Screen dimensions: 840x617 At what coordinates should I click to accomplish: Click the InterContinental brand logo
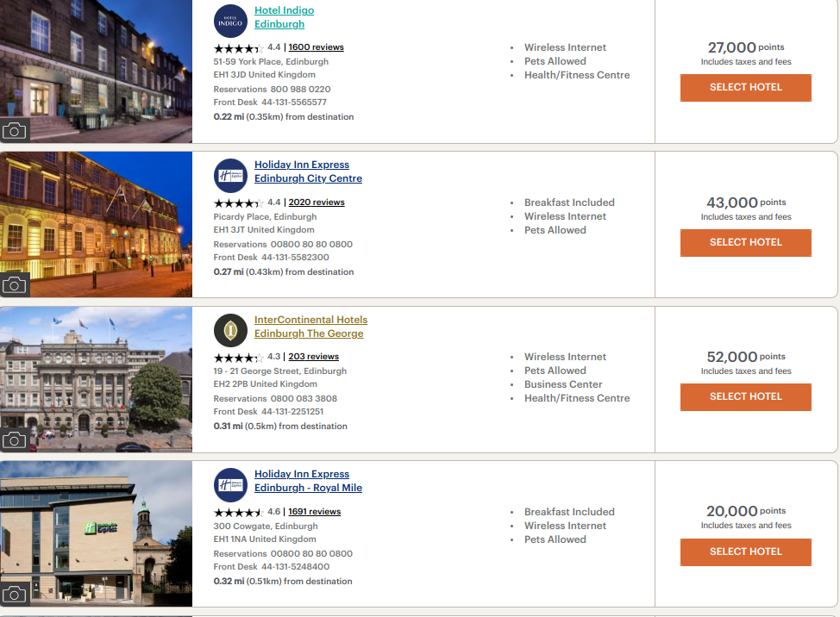(x=230, y=330)
